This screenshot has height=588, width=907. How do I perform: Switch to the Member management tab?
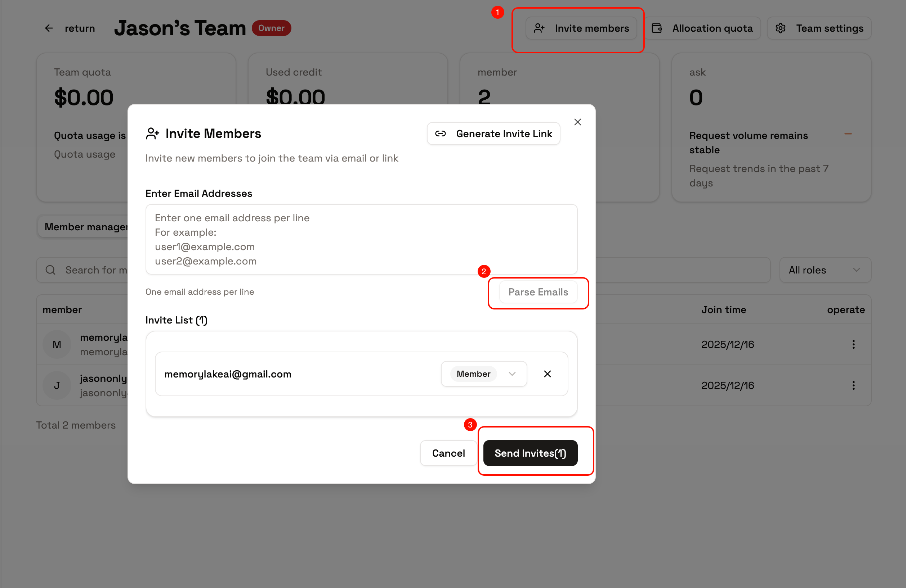point(86,227)
